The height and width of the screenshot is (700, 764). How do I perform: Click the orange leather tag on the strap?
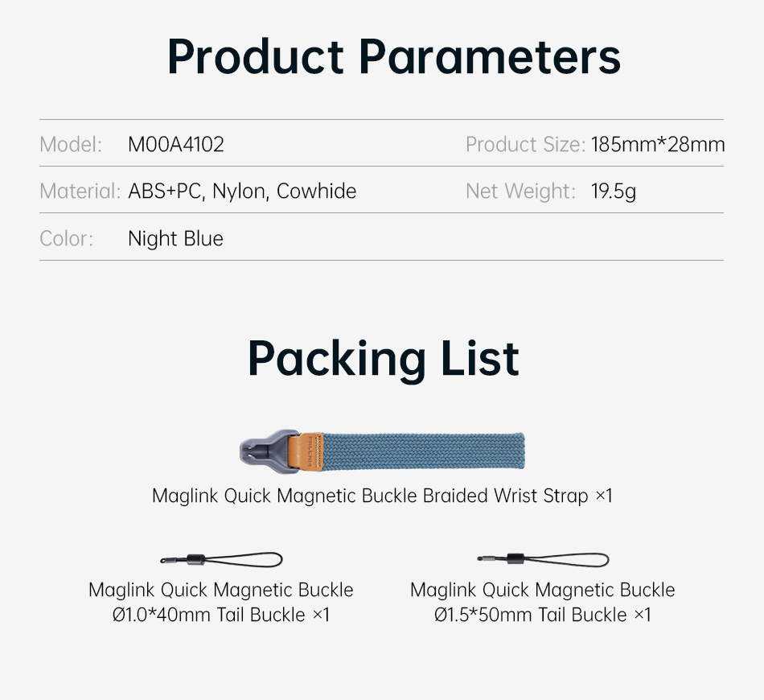click(308, 451)
